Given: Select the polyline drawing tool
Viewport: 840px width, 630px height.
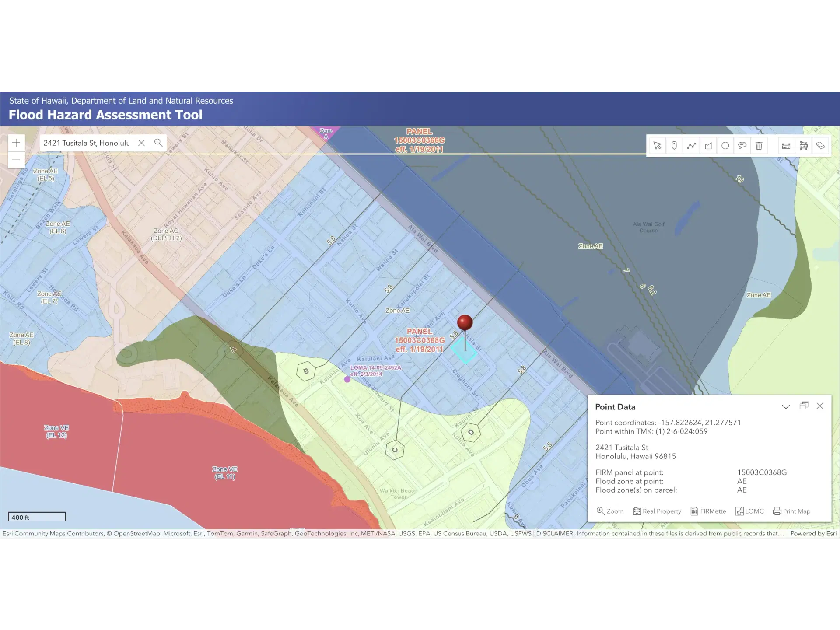Looking at the screenshot, I should click(x=691, y=146).
